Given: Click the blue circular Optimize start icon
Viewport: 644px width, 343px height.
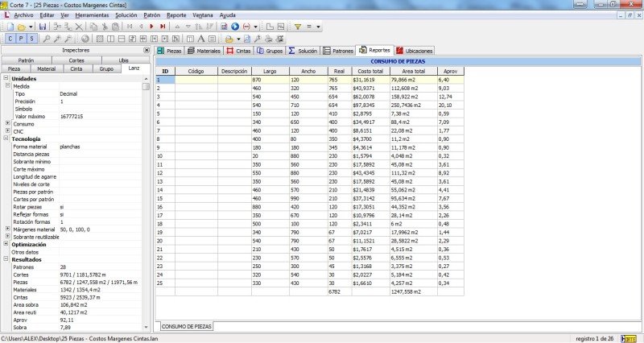Looking at the screenshot, I should [x=235, y=27].
